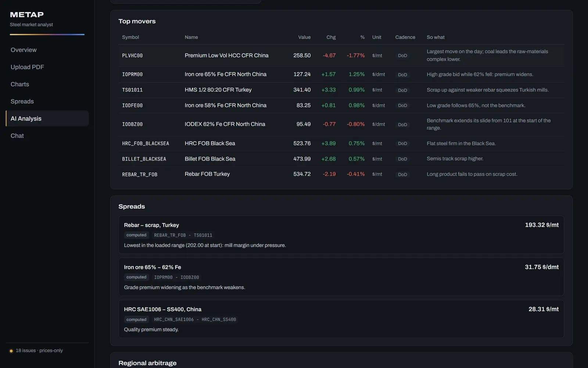Click DoD badge in the REBAR_TR_FOB row
Screen dimensions: 588x368
coord(402,174)
